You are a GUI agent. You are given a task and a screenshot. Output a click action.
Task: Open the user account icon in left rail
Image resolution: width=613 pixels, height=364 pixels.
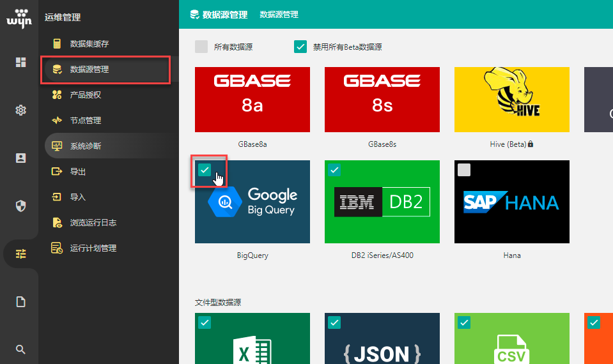click(x=20, y=158)
